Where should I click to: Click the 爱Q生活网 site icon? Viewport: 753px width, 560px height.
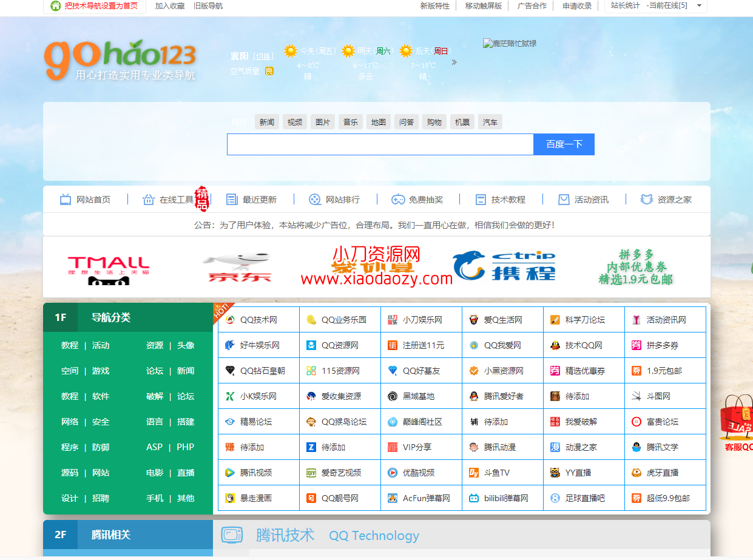(474, 320)
